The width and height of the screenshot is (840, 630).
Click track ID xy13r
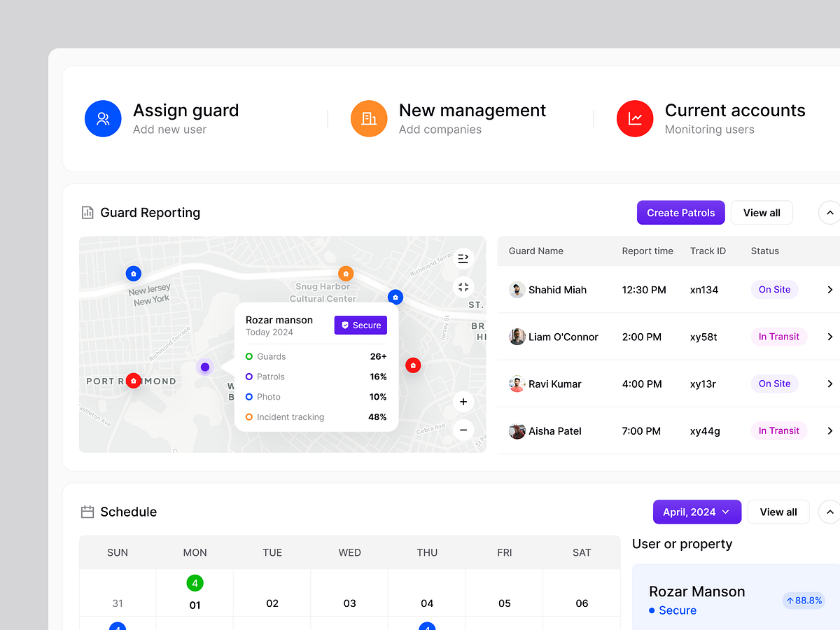[703, 384]
